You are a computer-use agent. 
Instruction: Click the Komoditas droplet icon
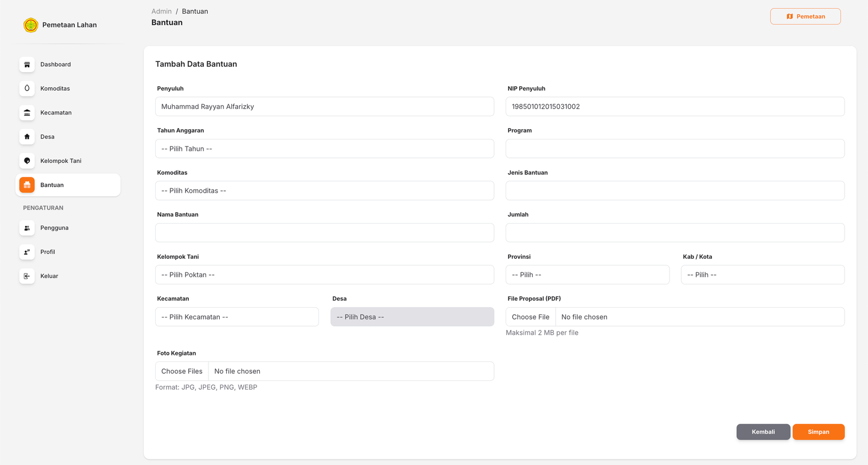[x=27, y=88]
